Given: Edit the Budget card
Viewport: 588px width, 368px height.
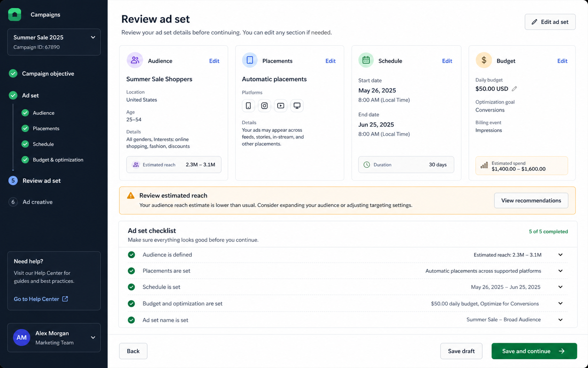Looking at the screenshot, I should click(x=562, y=61).
